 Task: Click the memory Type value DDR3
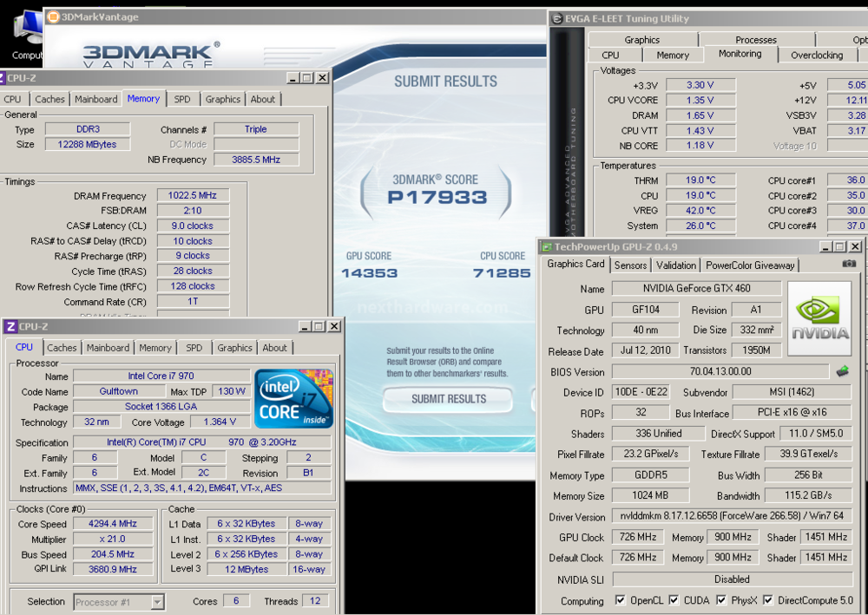(88, 129)
